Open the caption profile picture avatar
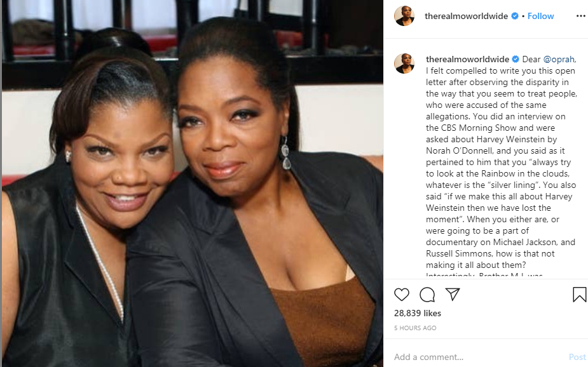 coord(404,63)
